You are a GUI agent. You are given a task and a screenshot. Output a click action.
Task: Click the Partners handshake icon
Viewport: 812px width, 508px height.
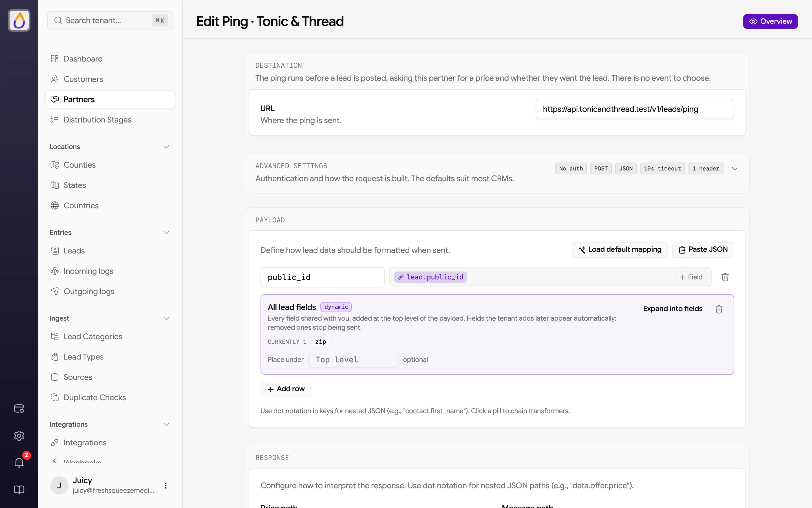55,99
